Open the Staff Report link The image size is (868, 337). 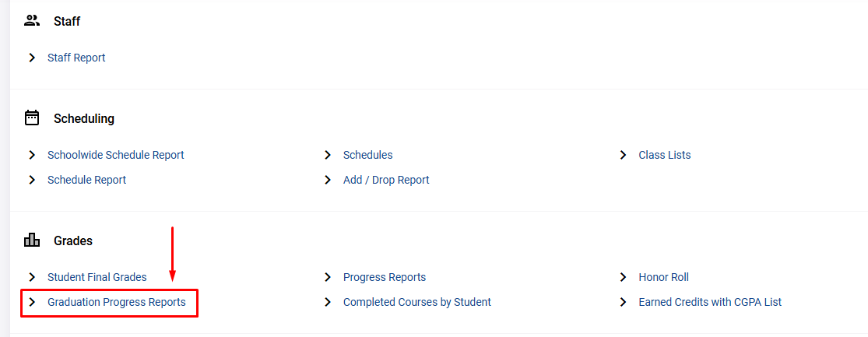(x=76, y=58)
